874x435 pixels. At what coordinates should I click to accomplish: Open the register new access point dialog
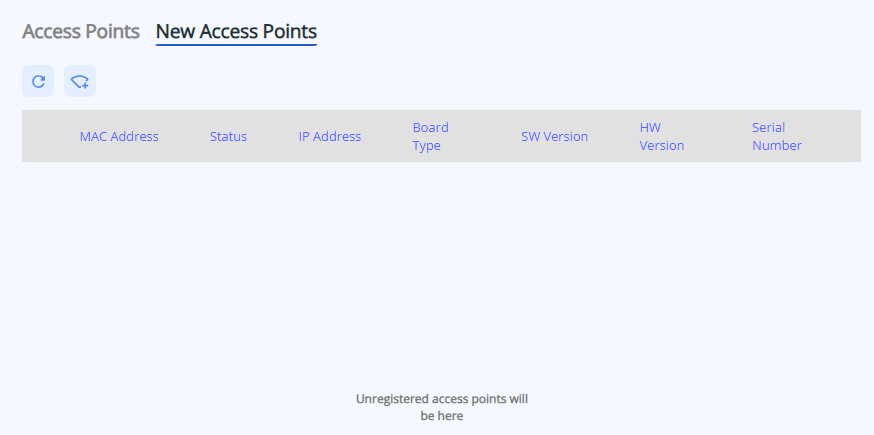[80, 82]
